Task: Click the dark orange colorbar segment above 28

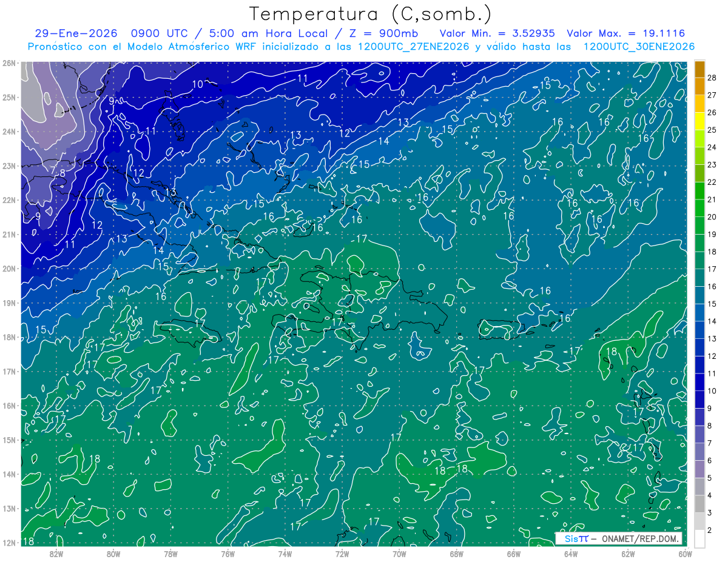Action: coord(699,69)
